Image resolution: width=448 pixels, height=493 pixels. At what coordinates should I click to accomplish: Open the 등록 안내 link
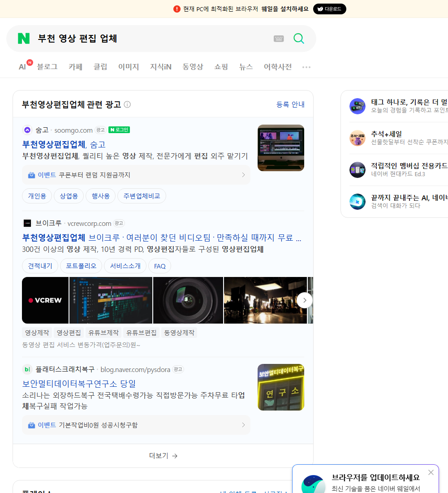(290, 104)
